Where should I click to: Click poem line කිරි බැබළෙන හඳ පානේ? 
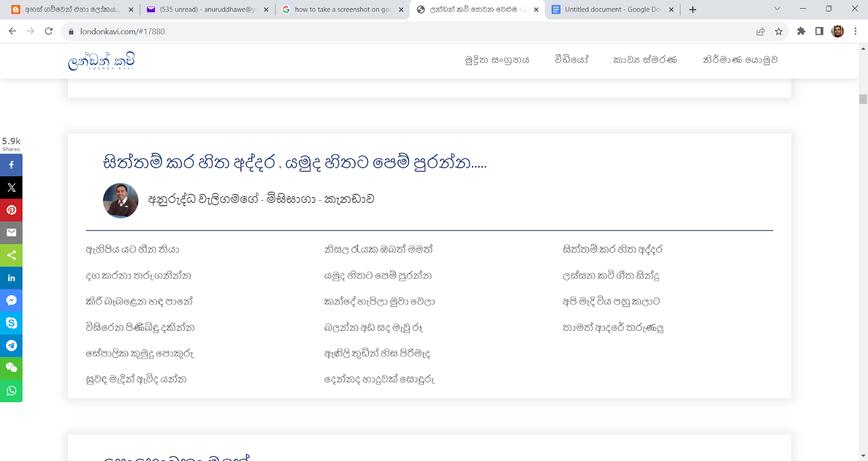(139, 302)
